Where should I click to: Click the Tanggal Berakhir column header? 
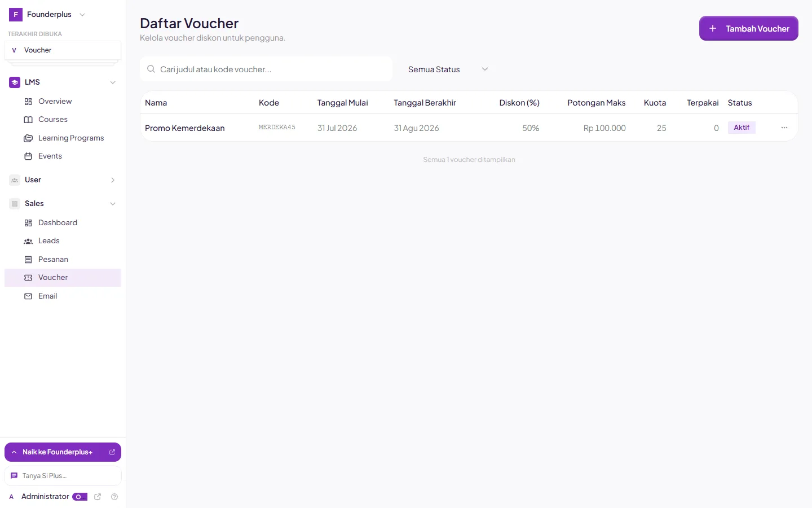425,103
